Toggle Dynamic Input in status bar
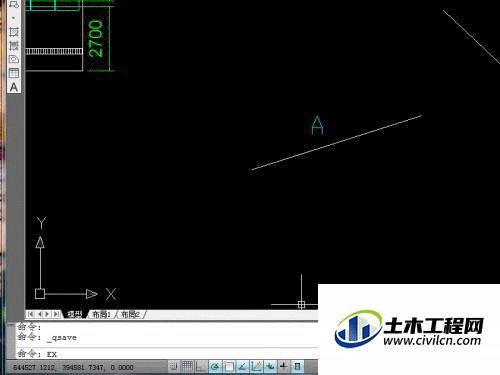 tap(270, 367)
